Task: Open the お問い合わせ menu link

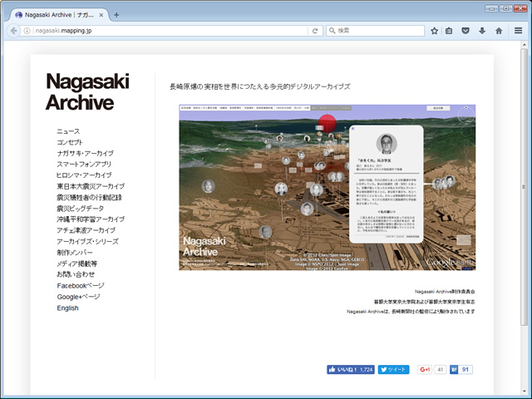Action: tap(76, 274)
